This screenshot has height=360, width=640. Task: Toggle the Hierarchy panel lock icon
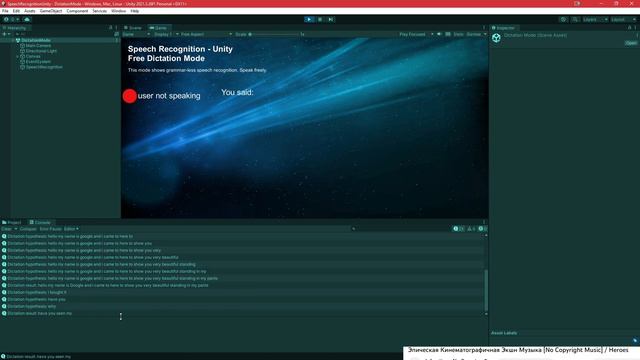coord(111,28)
